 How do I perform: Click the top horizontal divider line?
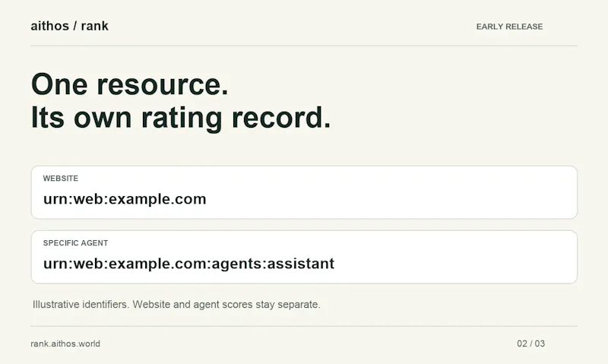click(304, 46)
